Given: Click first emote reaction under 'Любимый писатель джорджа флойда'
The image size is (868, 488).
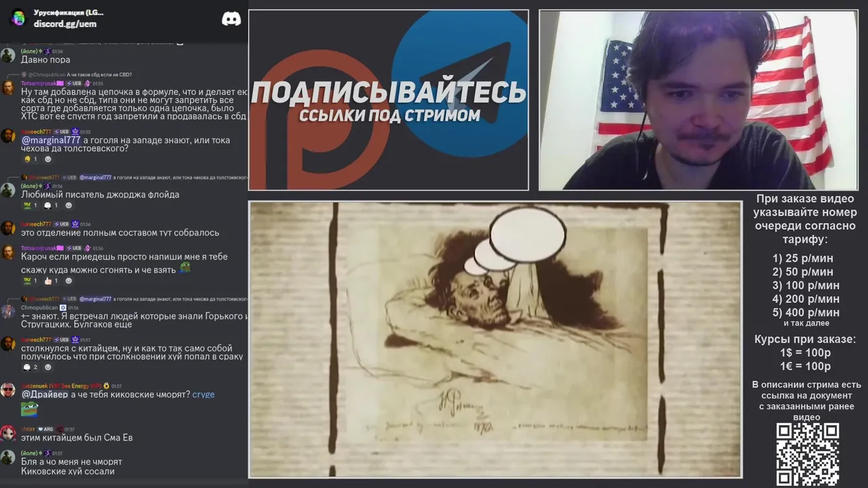Looking at the screenshot, I should [x=30, y=205].
